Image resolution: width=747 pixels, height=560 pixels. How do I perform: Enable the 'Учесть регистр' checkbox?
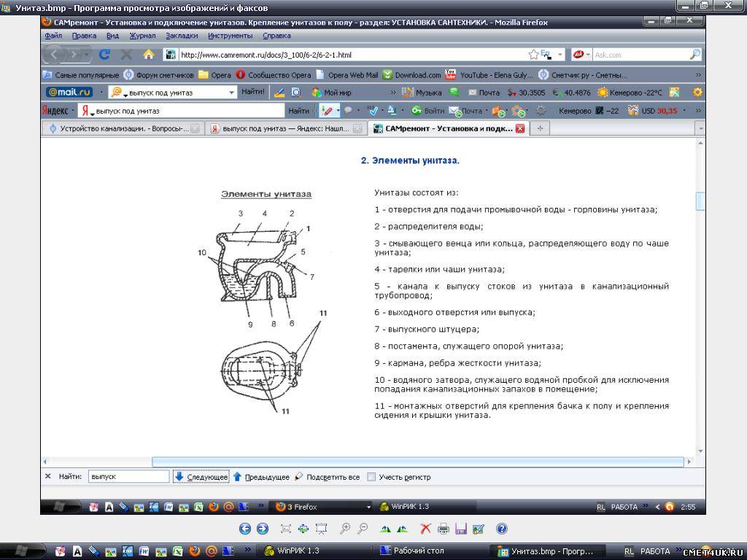[371, 477]
